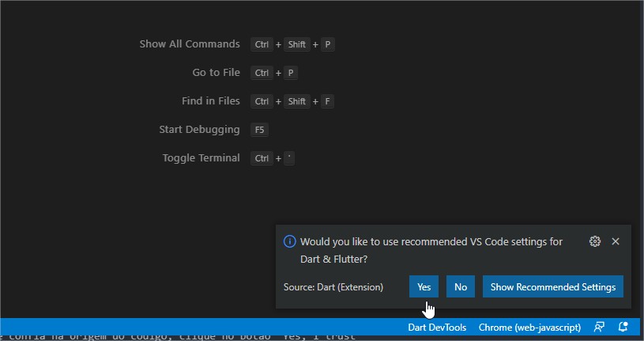Click Start Debugging label
The image size is (644, 341).
(199, 130)
